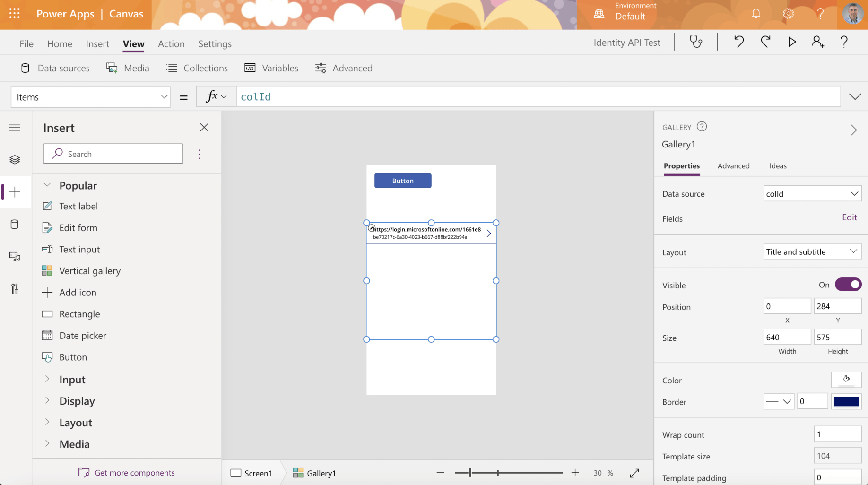Expand the hamburger navigation menu
The width and height of the screenshot is (868, 485).
(x=15, y=128)
